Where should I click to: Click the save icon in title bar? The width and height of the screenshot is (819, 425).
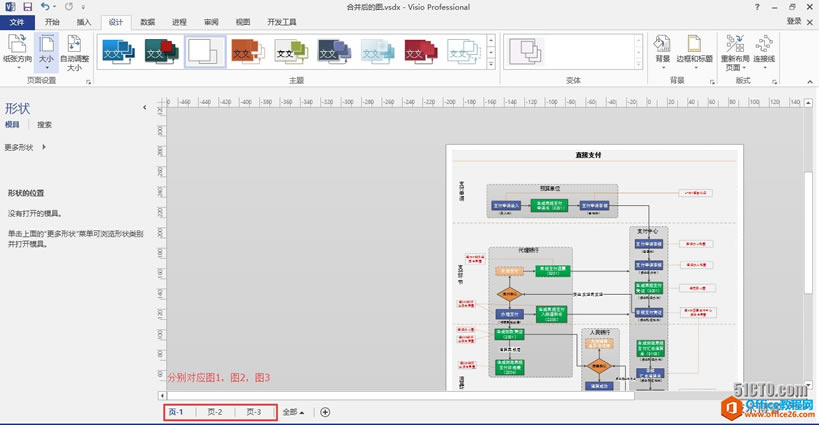[27, 6]
